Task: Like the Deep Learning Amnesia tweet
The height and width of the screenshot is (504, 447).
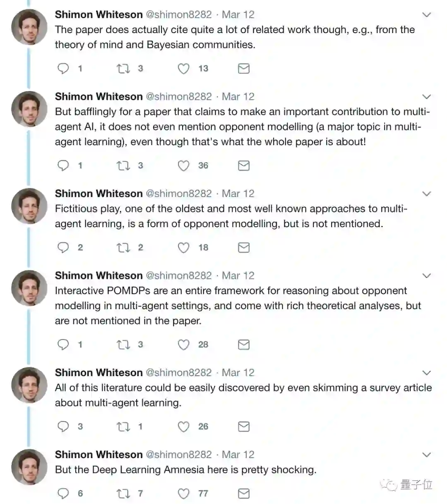Action: pyautogui.click(x=183, y=493)
